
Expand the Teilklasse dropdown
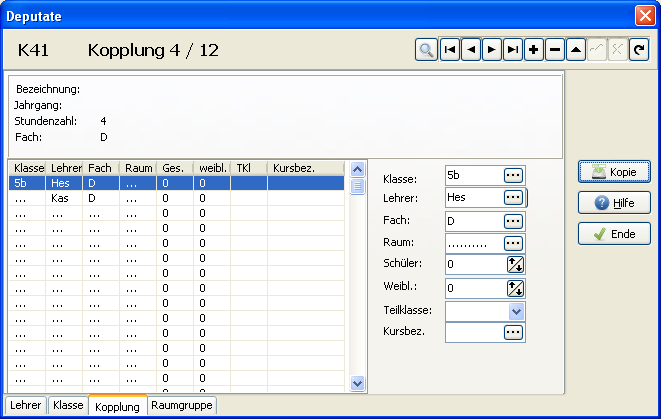tap(516, 311)
